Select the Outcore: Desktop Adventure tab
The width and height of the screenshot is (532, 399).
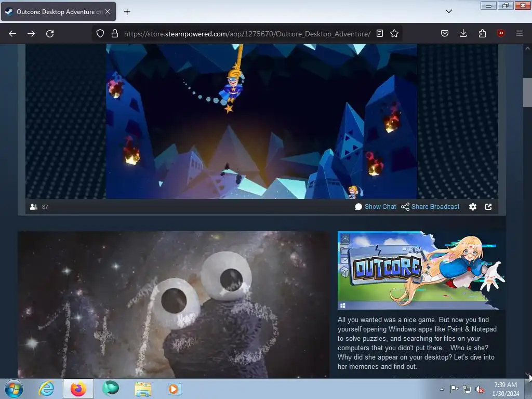58,11
